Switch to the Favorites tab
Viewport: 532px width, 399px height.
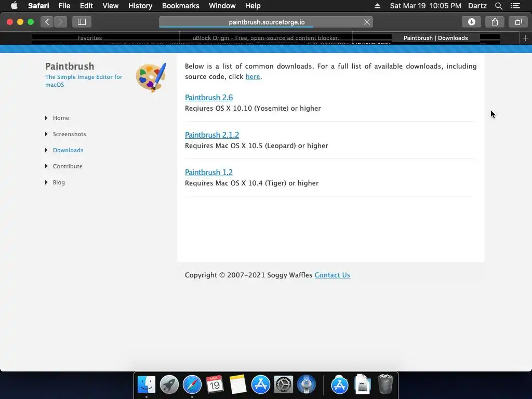(89, 38)
